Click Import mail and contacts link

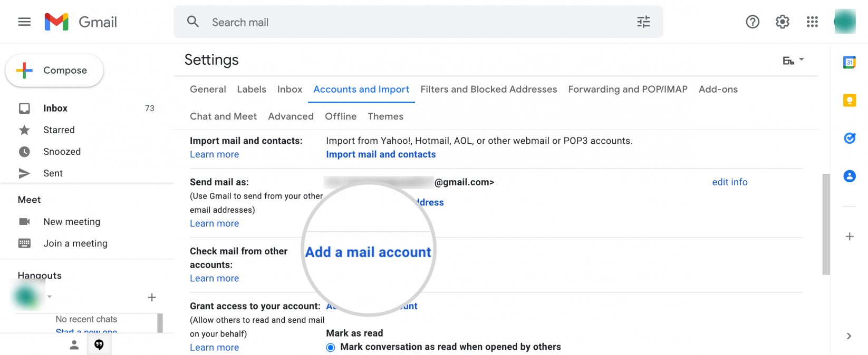[x=381, y=154]
